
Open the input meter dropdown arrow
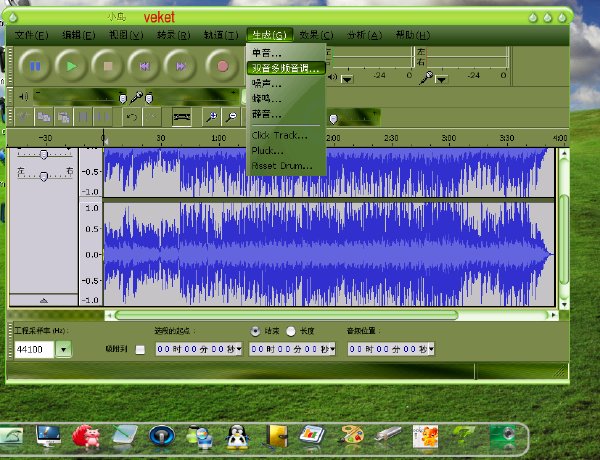[441, 79]
